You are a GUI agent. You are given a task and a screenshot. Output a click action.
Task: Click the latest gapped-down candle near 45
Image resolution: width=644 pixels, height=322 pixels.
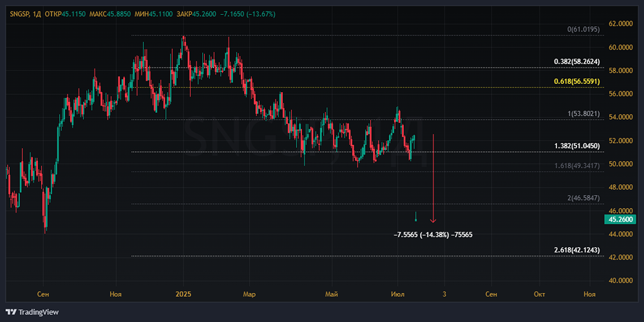coord(416,216)
